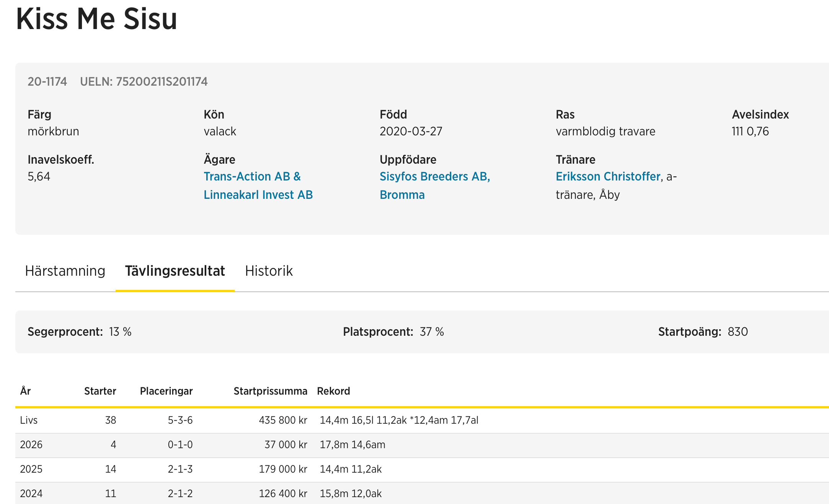The height and width of the screenshot is (504, 829).
Task: Select the 2024 results row
Action: click(31, 494)
